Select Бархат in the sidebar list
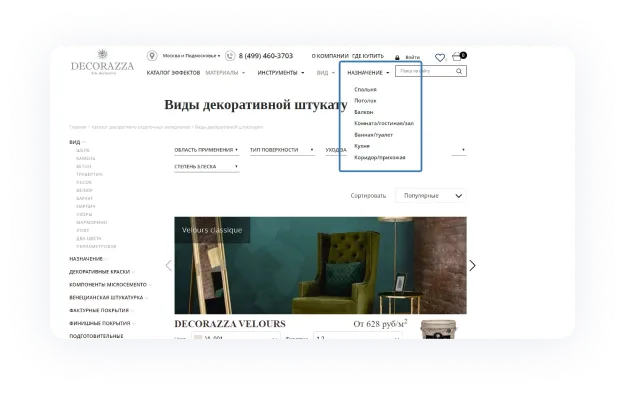 84,198
